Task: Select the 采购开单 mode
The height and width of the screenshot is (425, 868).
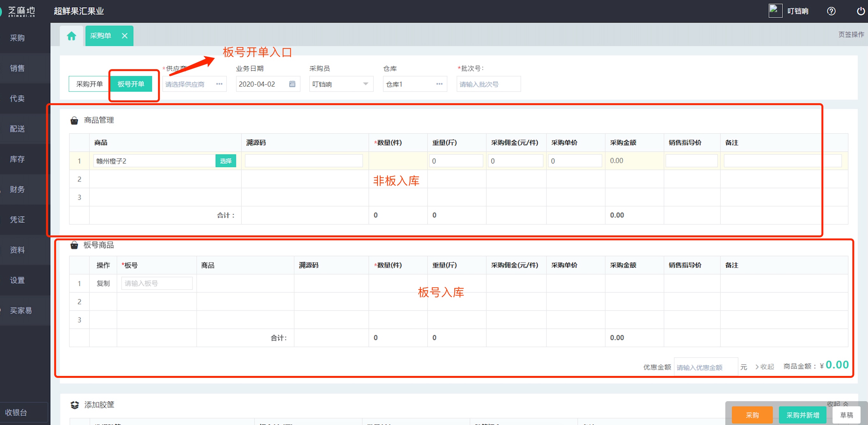Action: coord(89,84)
